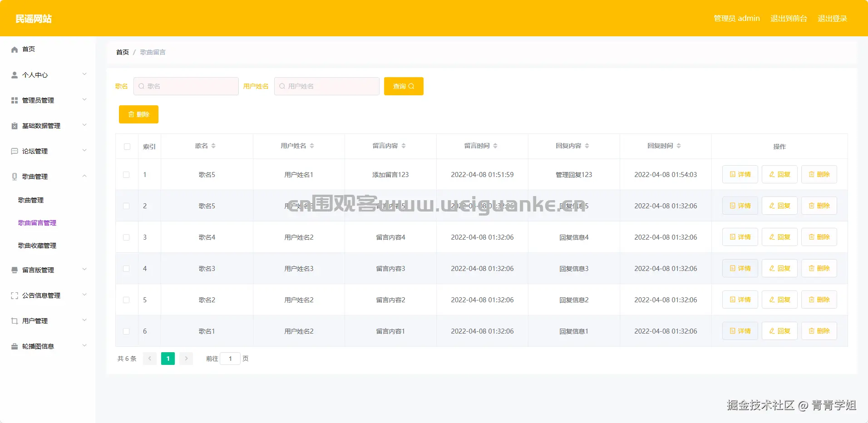Viewport: 868px width, 423px height.
Task: Open 详情 for the 留言内容1 row
Action: click(740, 331)
